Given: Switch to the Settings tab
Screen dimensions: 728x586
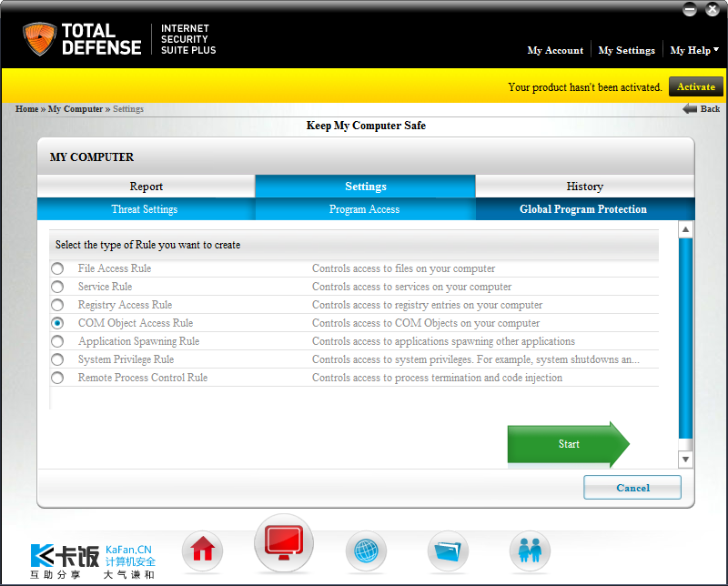Looking at the screenshot, I should pos(366,187).
